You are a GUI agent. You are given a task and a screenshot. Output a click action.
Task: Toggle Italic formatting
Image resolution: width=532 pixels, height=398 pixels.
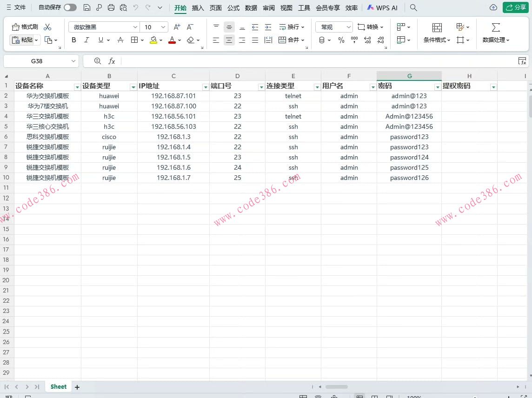coord(86,40)
